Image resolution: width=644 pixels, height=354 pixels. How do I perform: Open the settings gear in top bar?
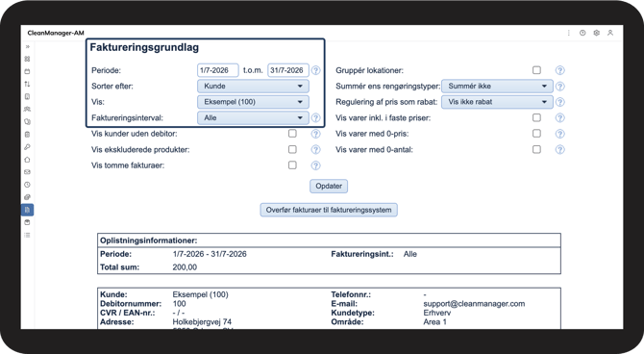pyautogui.click(x=596, y=33)
